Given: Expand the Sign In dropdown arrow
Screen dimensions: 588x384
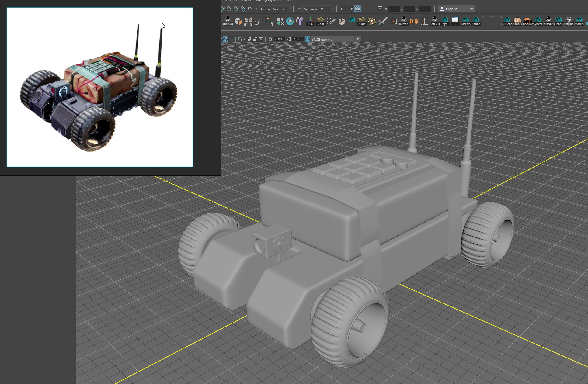Looking at the screenshot, I should click(472, 9).
